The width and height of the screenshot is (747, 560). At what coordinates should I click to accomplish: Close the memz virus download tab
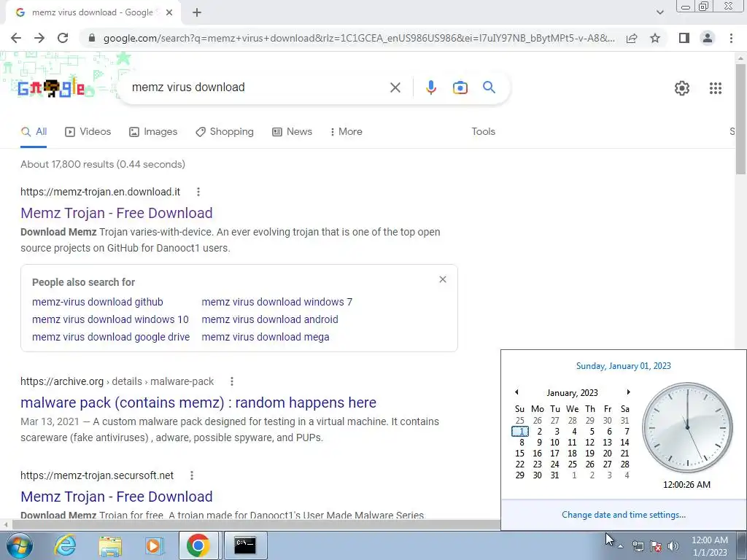(169, 13)
